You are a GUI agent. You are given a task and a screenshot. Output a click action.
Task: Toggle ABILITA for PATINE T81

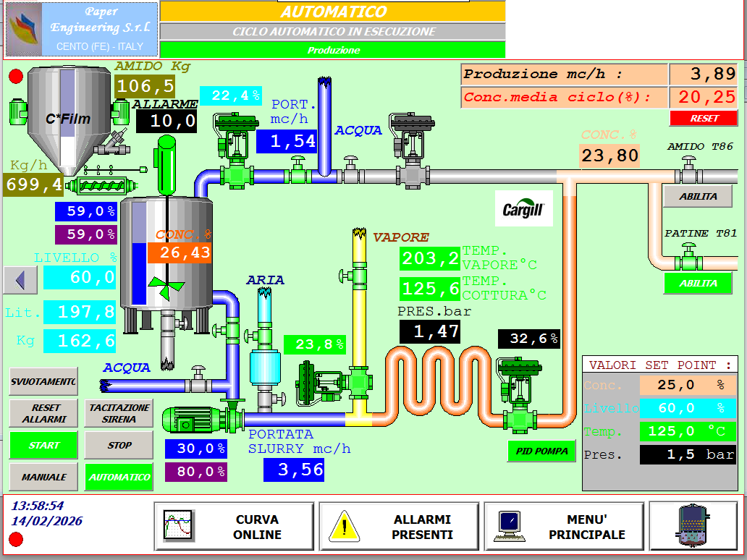coord(697,284)
